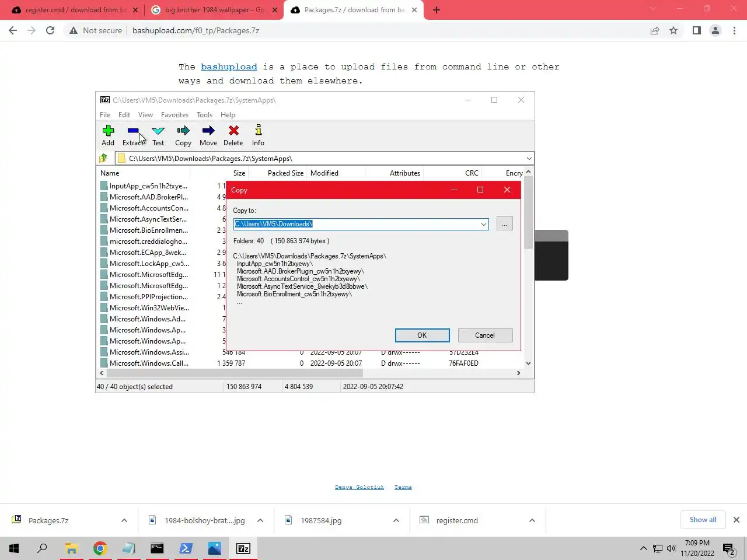Viewport: 747px width, 560px height.
Task: Click folder icon of InputApp_cw5n1h2txye row
Action: (104, 186)
